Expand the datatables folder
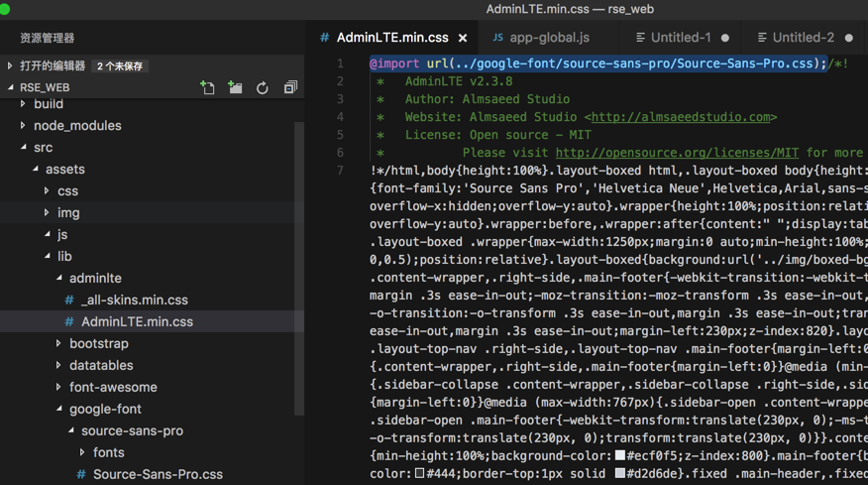 click(x=58, y=365)
